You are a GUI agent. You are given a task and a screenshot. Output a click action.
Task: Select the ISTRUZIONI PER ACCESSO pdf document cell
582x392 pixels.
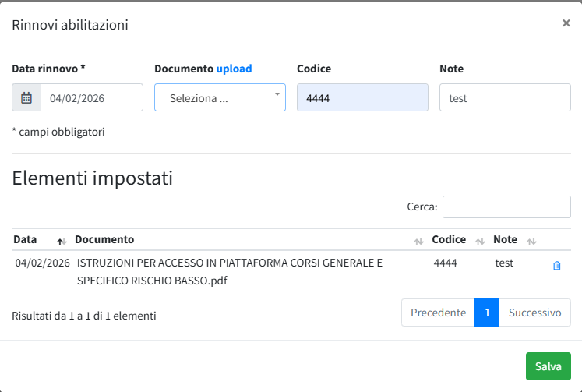230,271
